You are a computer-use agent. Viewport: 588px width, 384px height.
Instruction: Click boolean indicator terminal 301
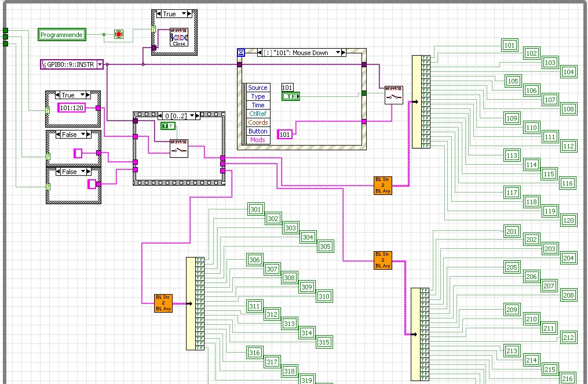(255, 209)
